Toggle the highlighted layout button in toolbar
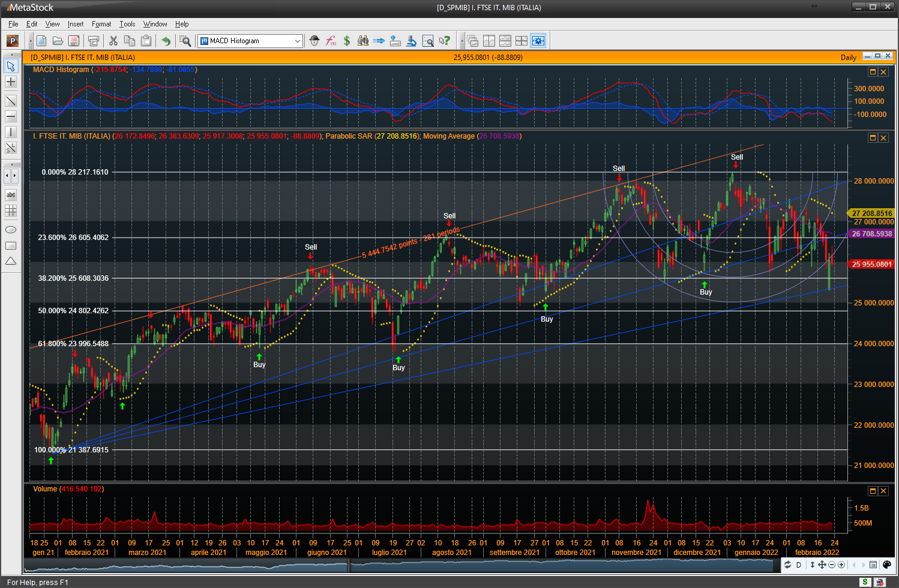899x588 pixels. tap(538, 41)
